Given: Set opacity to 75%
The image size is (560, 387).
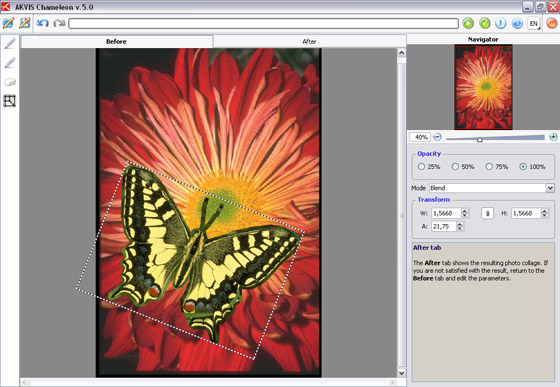Looking at the screenshot, I should pyautogui.click(x=489, y=167).
